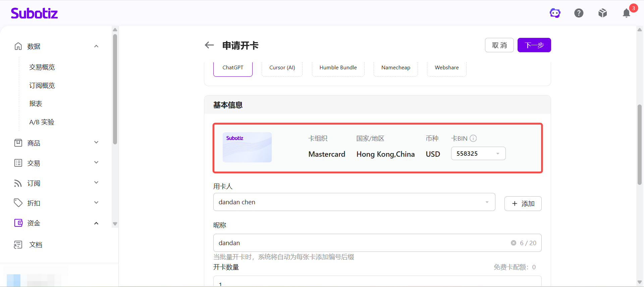This screenshot has width=644, height=287.
Task: Collapse the 数据 sidebar section
Action: tap(96, 46)
